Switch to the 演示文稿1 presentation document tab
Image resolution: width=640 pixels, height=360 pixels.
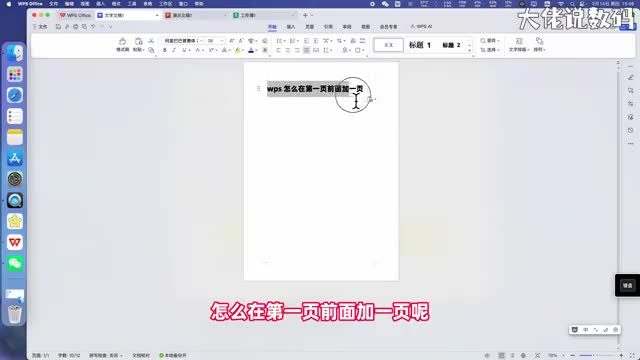tap(195, 15)
